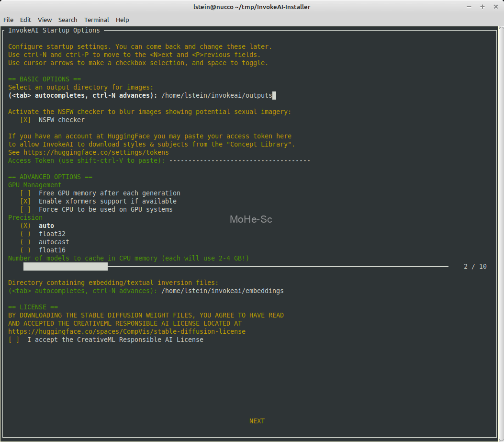Click the embeddings directory path field
This screenshot has height=442, width=504.
[222, 291]
